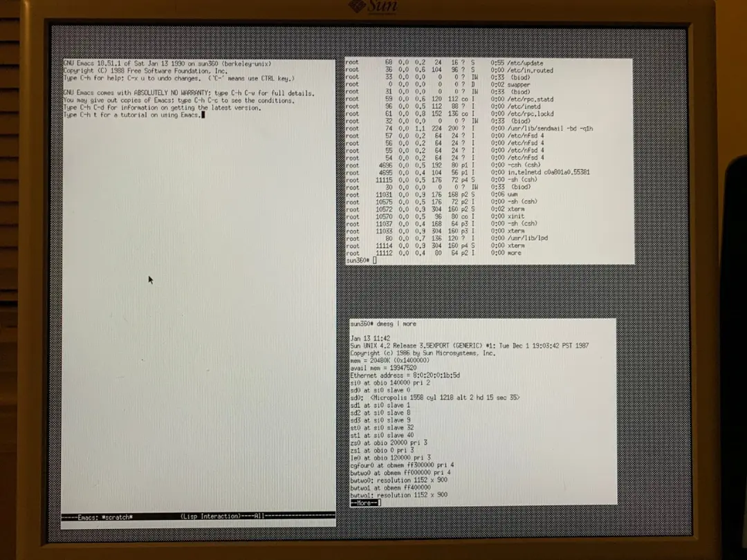Click the 'uwm' window manager process row

tap(431, 194)
